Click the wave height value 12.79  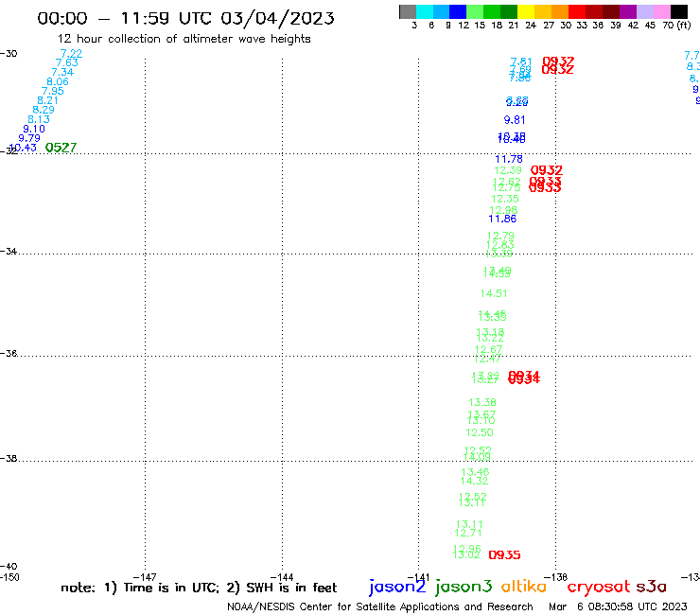(500, 236)
